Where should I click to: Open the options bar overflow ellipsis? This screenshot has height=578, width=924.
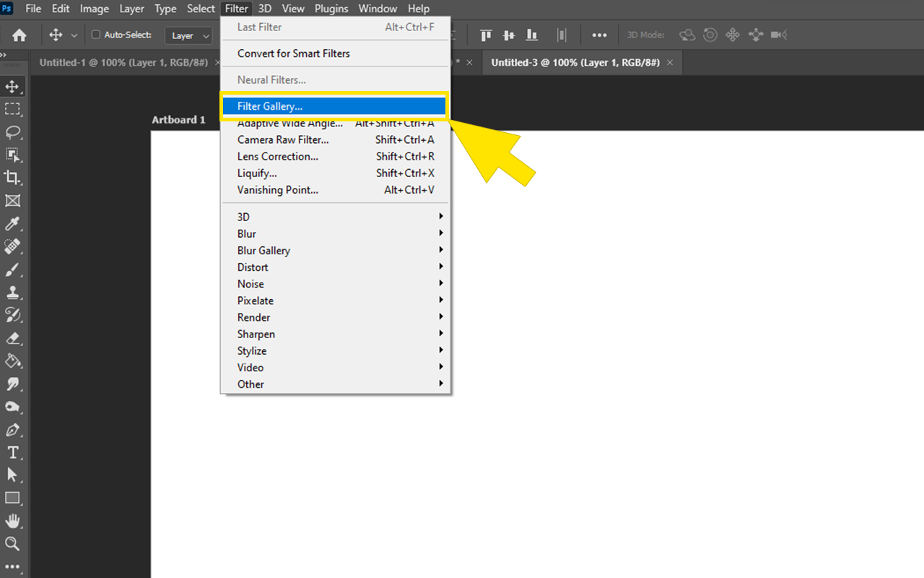pos(599,34)
